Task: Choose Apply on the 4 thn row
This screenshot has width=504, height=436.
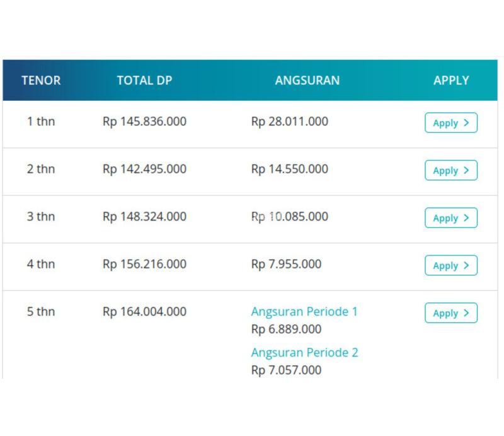Action: click(451, 265)
